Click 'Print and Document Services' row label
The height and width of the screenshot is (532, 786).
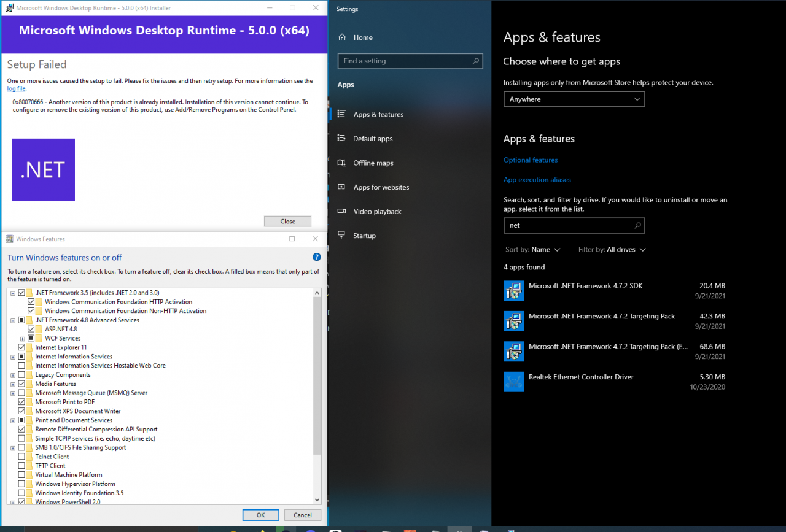click(x=74, y=420)
